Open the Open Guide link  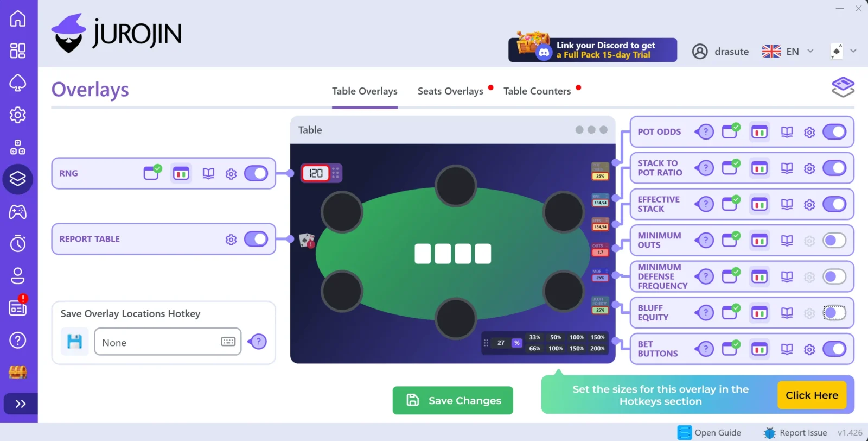point(710,433)
